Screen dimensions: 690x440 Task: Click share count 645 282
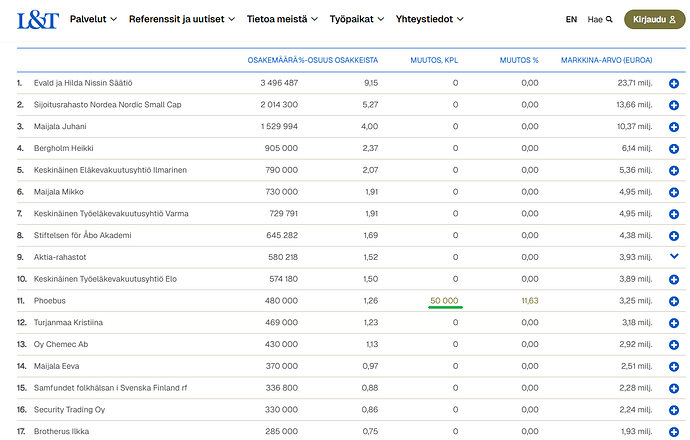pos(282,235)
